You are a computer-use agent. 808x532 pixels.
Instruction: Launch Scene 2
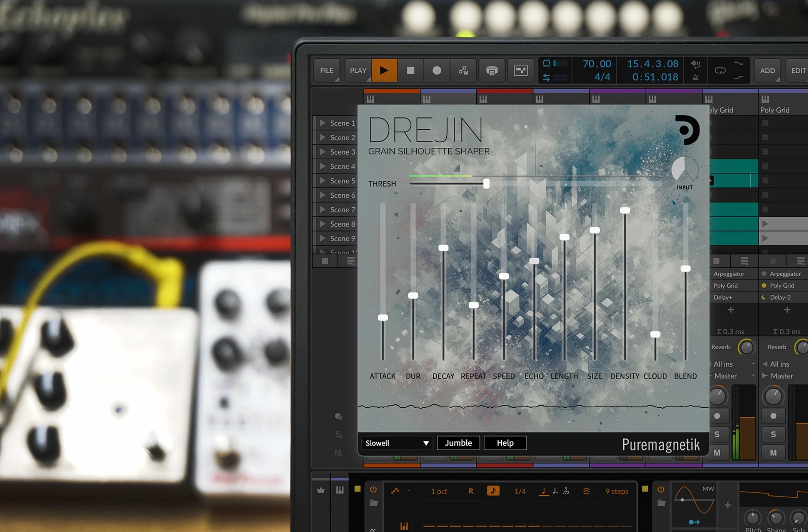pyautogui.click(x=323, y=137)
